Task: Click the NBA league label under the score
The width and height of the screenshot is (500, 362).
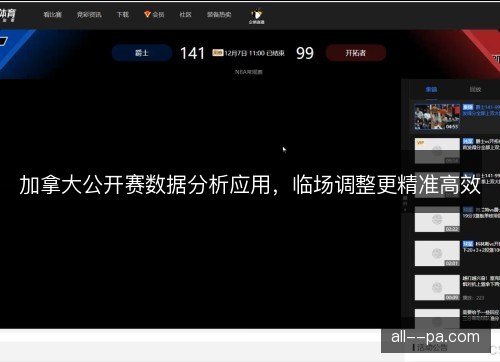Action: point(249,72)
